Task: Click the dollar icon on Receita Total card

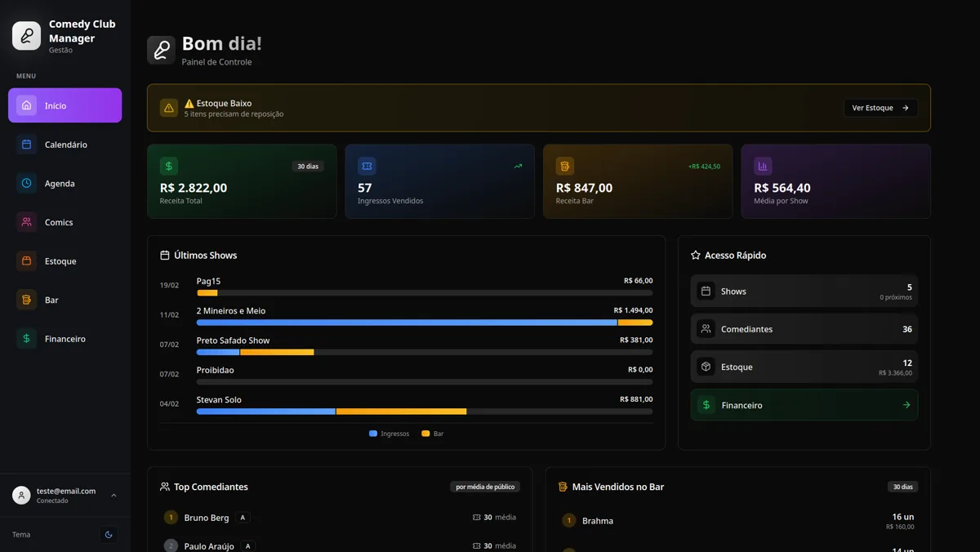Action: [x=169, y=167]
